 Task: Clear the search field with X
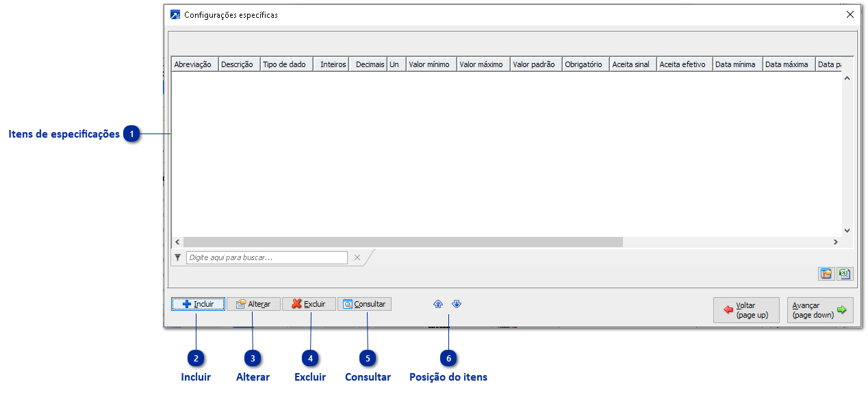point(357,258)
